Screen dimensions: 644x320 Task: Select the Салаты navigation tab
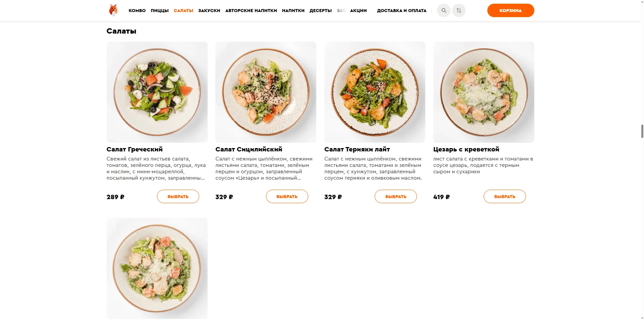click(183, 11)
